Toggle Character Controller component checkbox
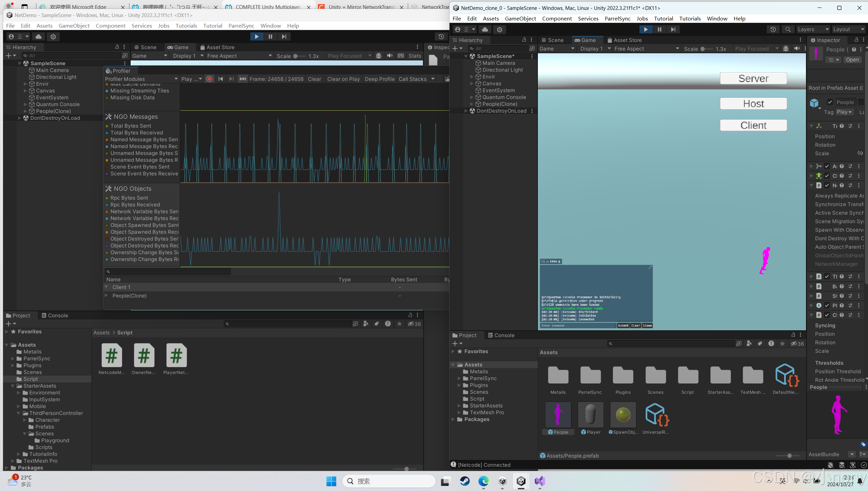The width and height of the screenshot is (868, 491). tap(827, 176)
